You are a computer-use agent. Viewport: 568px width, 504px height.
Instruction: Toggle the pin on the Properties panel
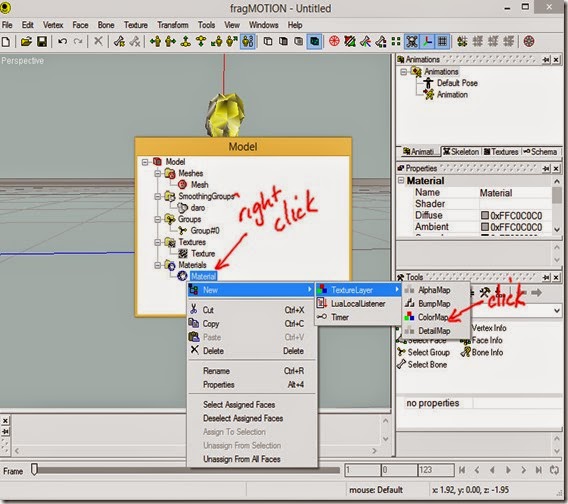546,168
